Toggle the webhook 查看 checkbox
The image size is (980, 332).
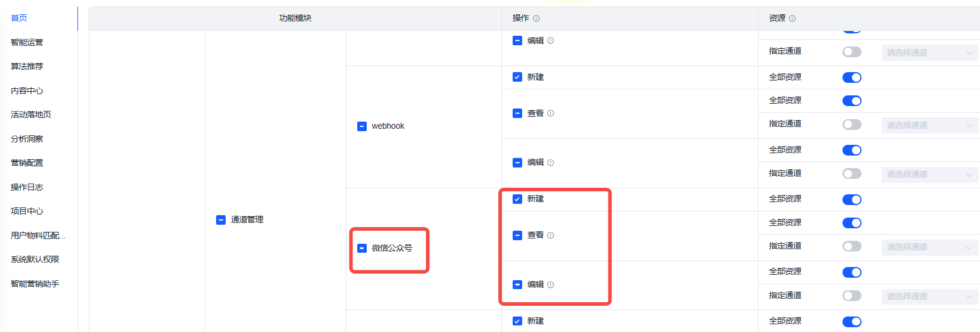517,113
